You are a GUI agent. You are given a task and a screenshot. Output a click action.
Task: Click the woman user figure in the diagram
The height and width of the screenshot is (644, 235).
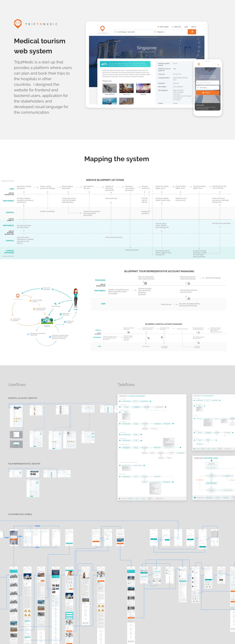click(x=75, y=298)
